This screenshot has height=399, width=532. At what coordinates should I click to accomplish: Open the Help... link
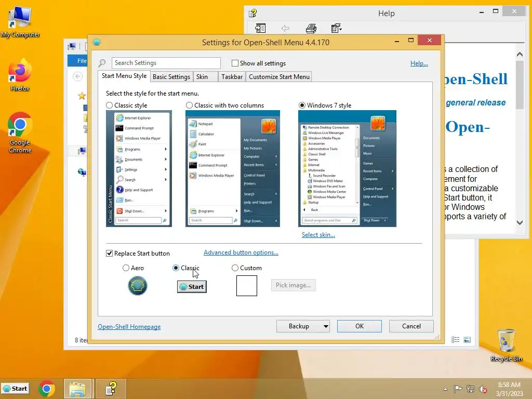[x=419, y=63]
